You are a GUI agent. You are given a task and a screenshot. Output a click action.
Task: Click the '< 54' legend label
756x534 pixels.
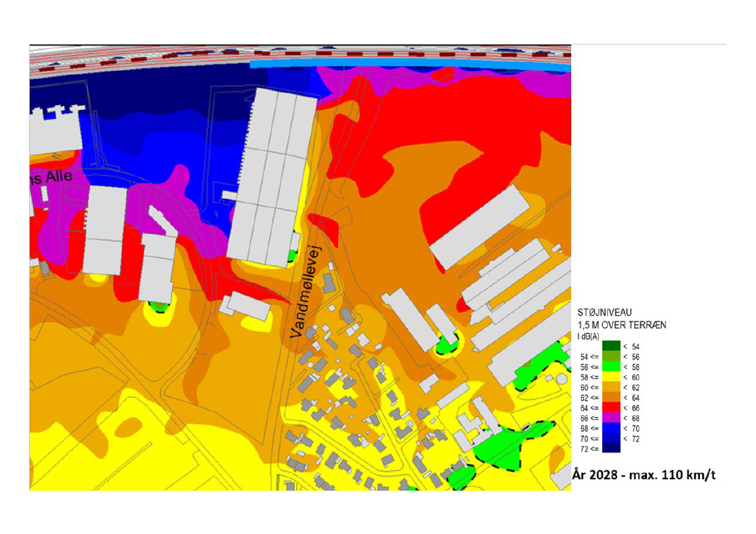(631, 347)
